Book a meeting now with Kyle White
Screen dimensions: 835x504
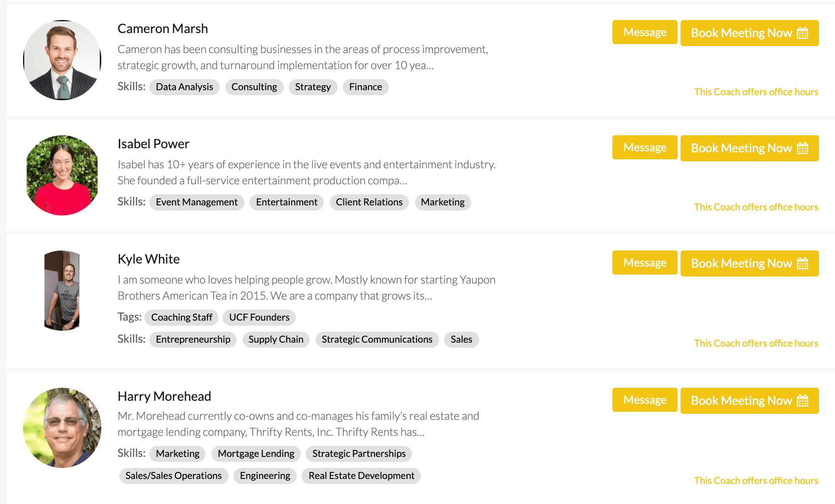(x=750, y=264)
